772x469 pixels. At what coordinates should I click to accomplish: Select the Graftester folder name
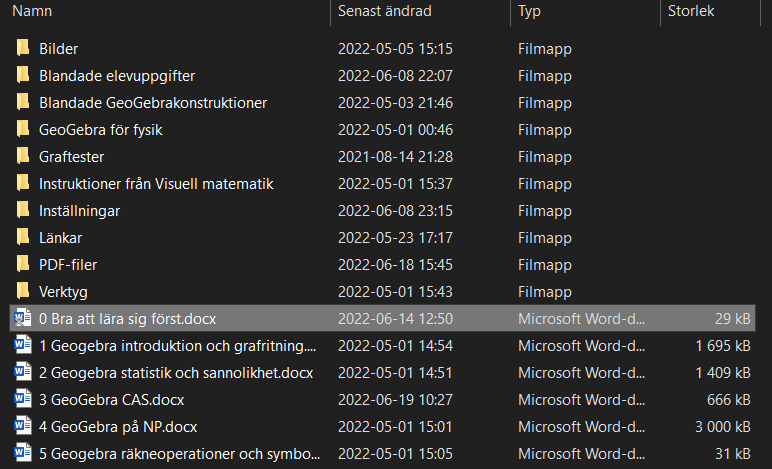pos(71,156)
